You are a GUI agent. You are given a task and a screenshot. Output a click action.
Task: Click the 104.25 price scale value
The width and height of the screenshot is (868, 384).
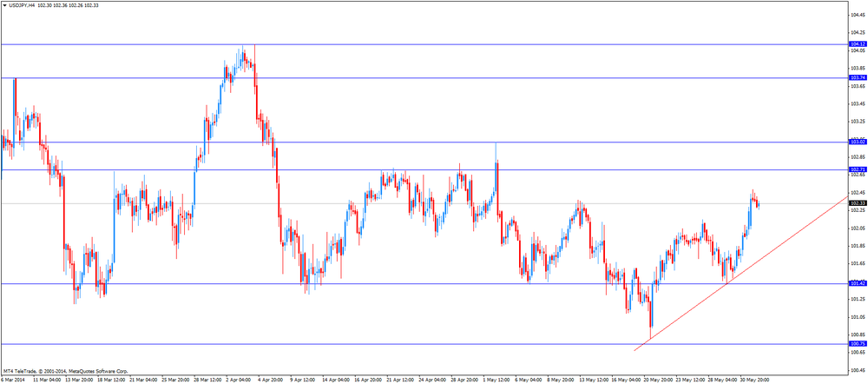[858, 33]
